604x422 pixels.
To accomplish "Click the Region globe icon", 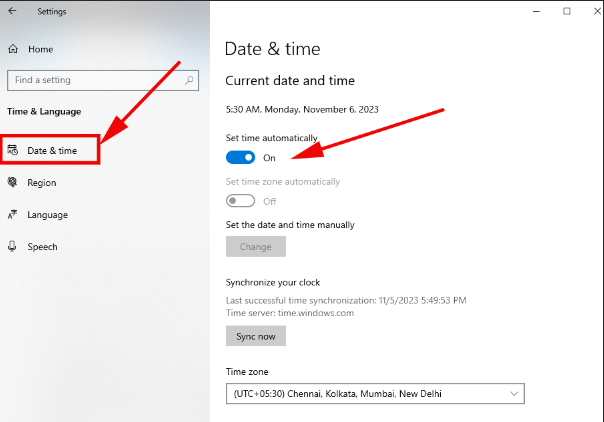I will (12, 182).
